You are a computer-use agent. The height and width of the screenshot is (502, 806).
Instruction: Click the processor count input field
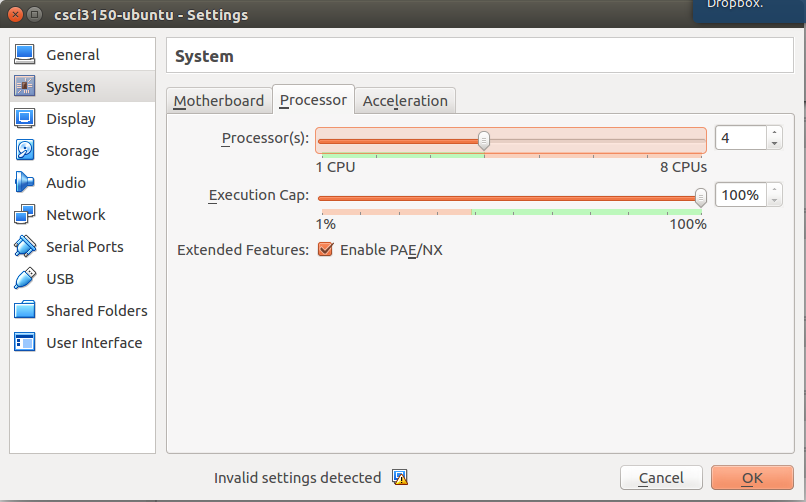pos(740,139)
